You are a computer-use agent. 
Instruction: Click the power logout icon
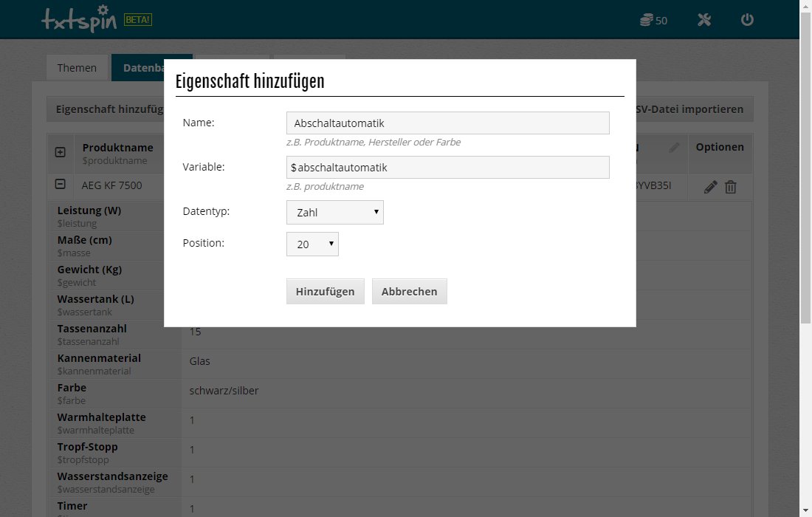(747, 20)
